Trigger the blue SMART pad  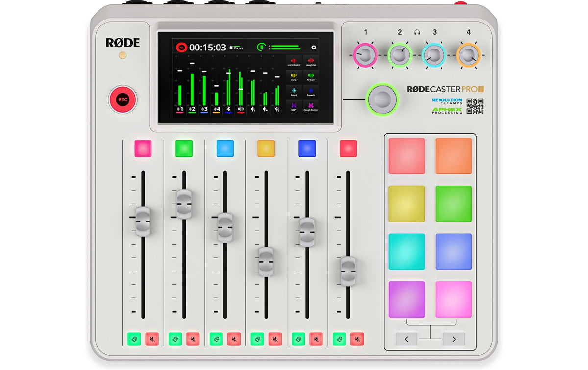click(x=454, y=251)
